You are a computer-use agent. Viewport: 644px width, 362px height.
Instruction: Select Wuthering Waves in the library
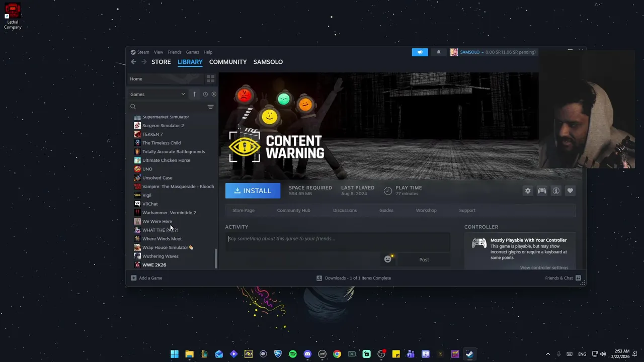coord(160,256)
